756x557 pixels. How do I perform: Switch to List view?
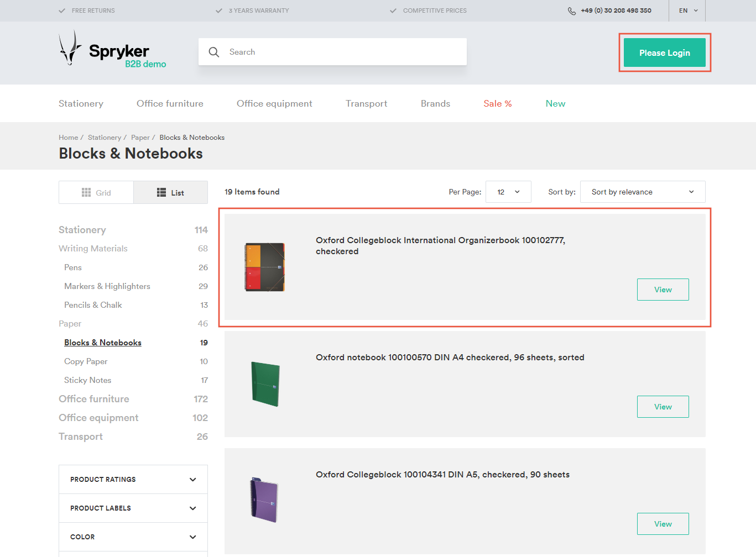coord(170,192)
